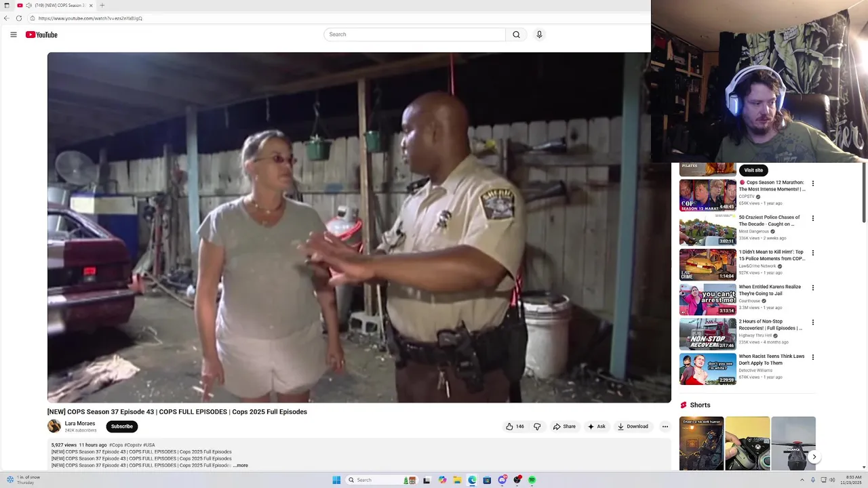Dislike the video with thumbs down

pyautogui.click(x=537, y=426)
